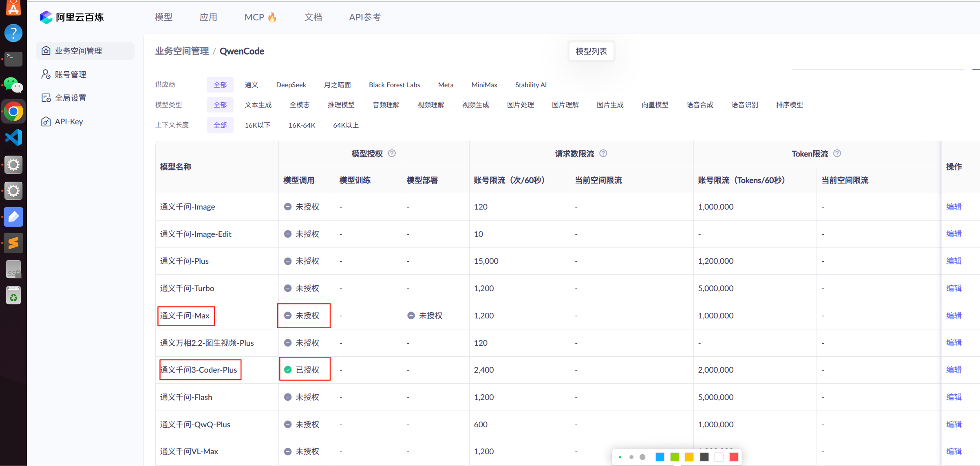The width and height of the screenshot is (980, 466).
Task: Pick the green color swatch
Action: pyautogui.click(x=675, y=457)
